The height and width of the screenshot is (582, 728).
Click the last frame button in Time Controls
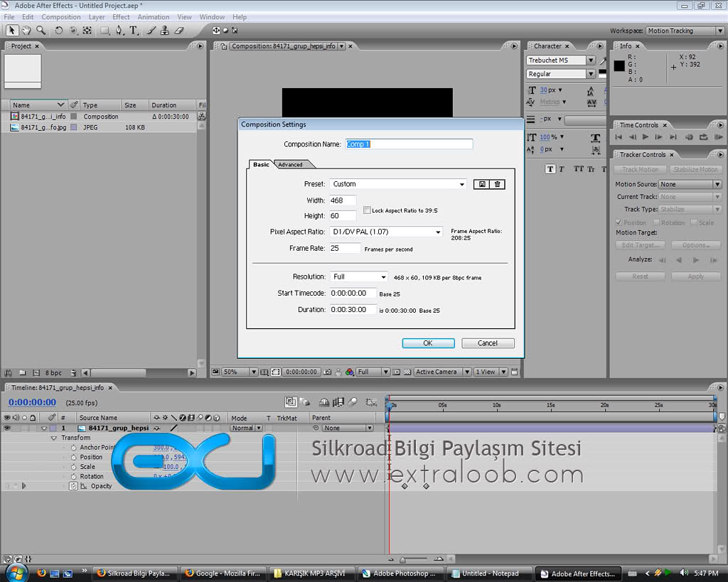coord(673,137)
